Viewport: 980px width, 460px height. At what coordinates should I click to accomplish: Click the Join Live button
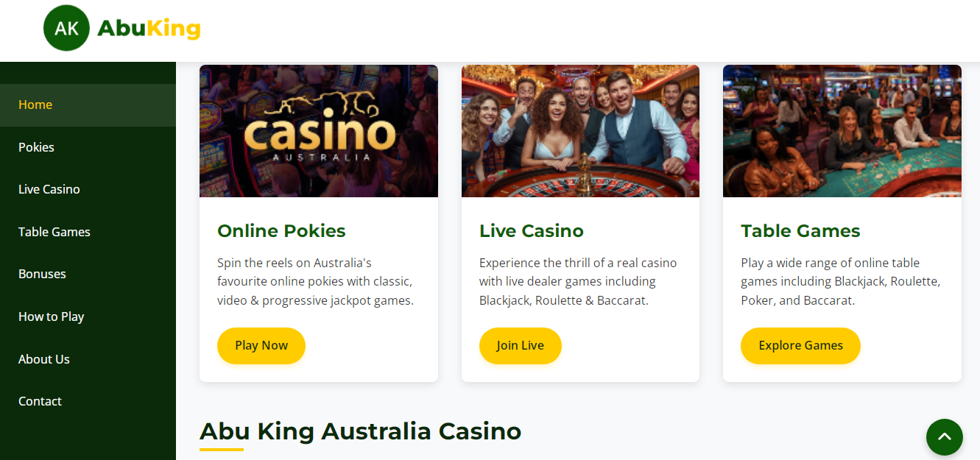pos(520,345)
